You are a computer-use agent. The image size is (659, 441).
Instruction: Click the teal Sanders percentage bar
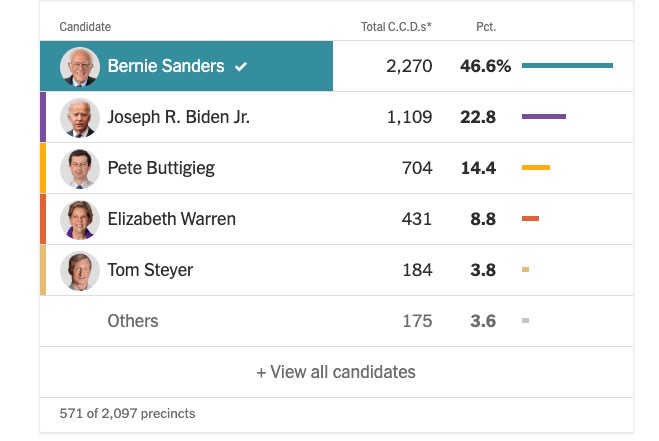tap(567, 66)
